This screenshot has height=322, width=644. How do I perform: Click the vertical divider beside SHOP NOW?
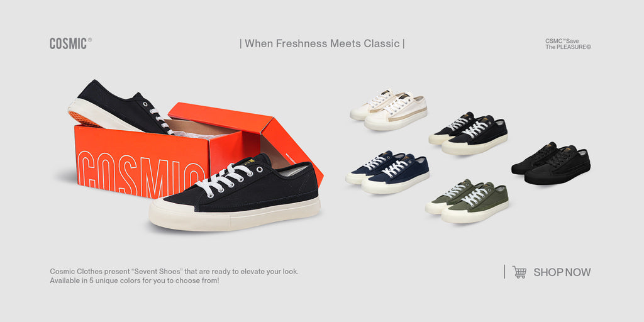tap(504, 272)
